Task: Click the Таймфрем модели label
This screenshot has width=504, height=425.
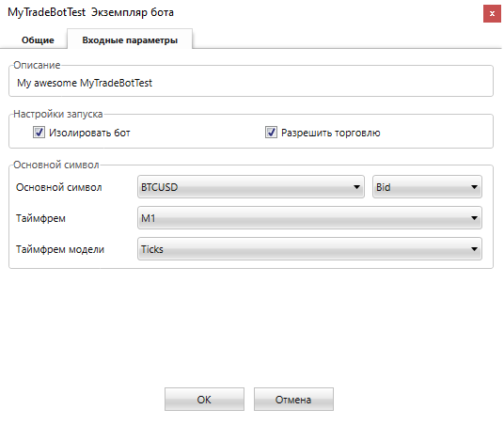Action: (60, 249)
